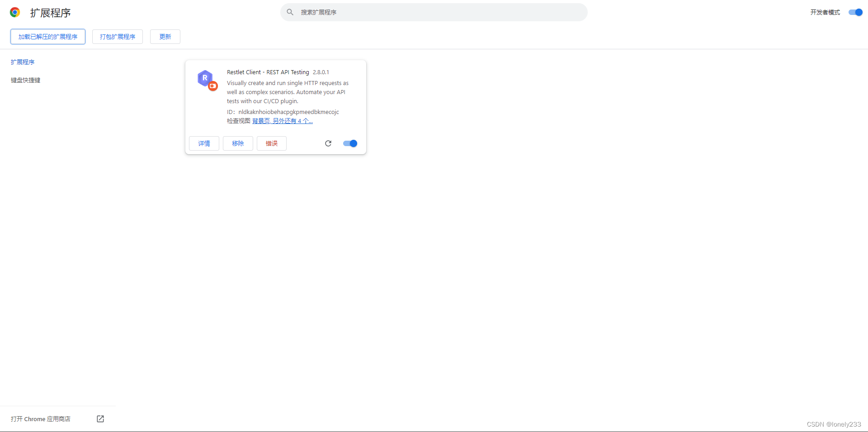Click the Restlet Client description text
The image size is (868, 432).
tap(288, 92)
